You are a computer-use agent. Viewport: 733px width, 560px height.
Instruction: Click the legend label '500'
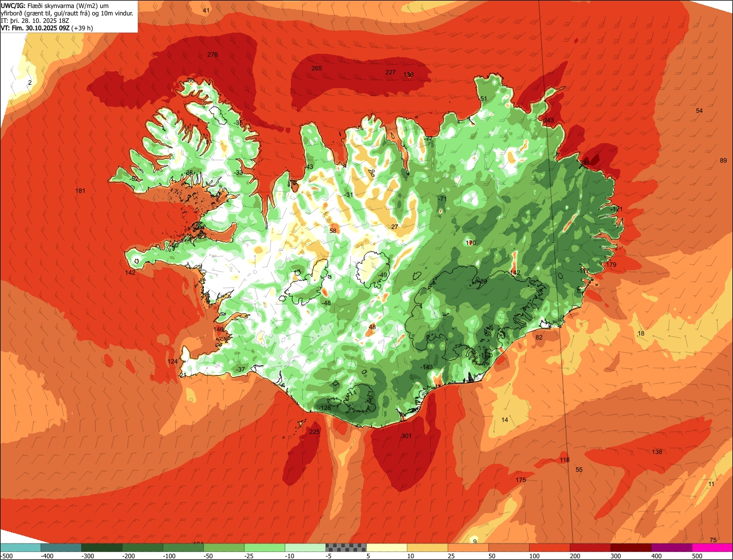(x=697, y=556)
